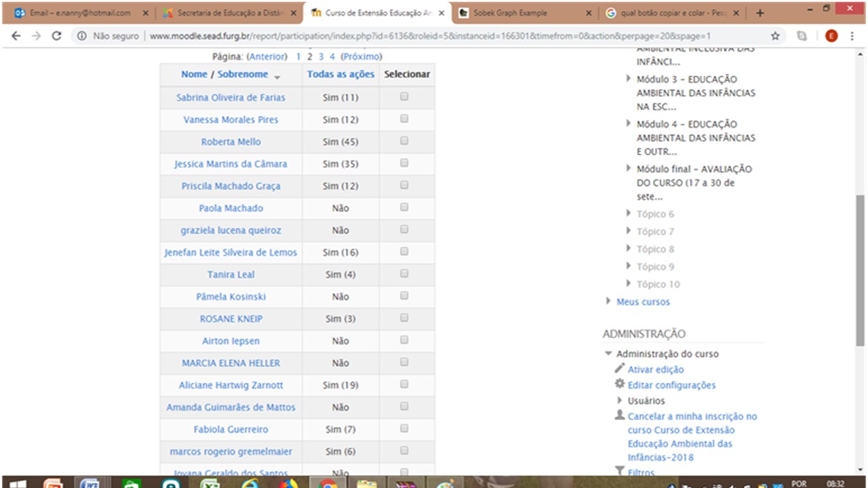Viewport: 868px width, 488px height.
Task: Expand the Meus cursos tree node
Action: [608, 302]
